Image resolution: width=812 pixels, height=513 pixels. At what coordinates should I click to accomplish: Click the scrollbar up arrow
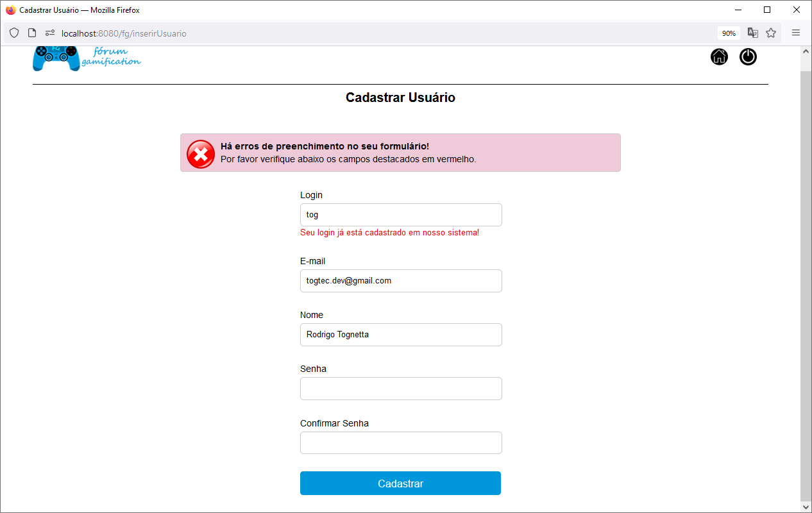806,51
